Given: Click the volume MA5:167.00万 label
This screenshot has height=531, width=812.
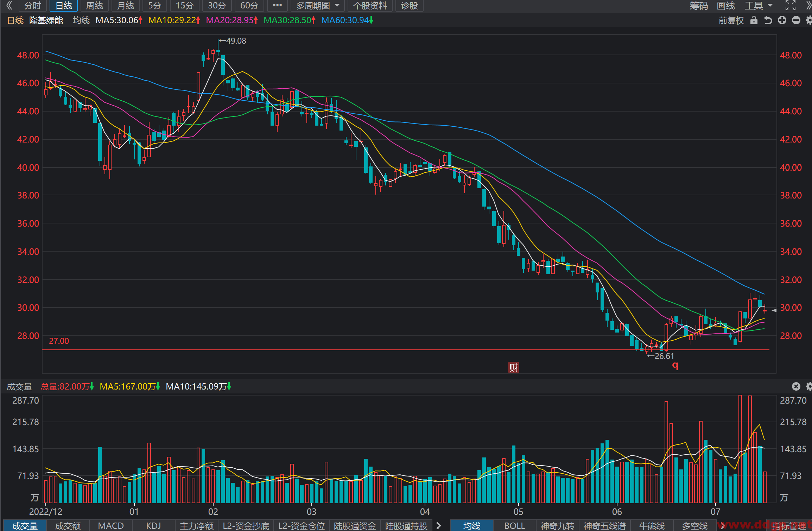Looking at the screenshot, I should pos(130,387).
